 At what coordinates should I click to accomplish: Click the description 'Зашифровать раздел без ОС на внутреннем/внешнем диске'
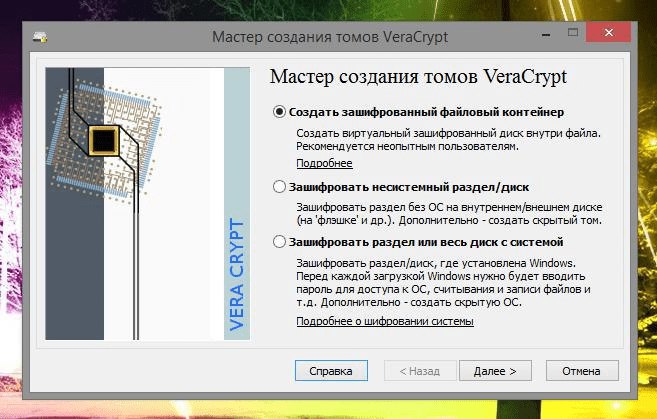click(449, 207)
